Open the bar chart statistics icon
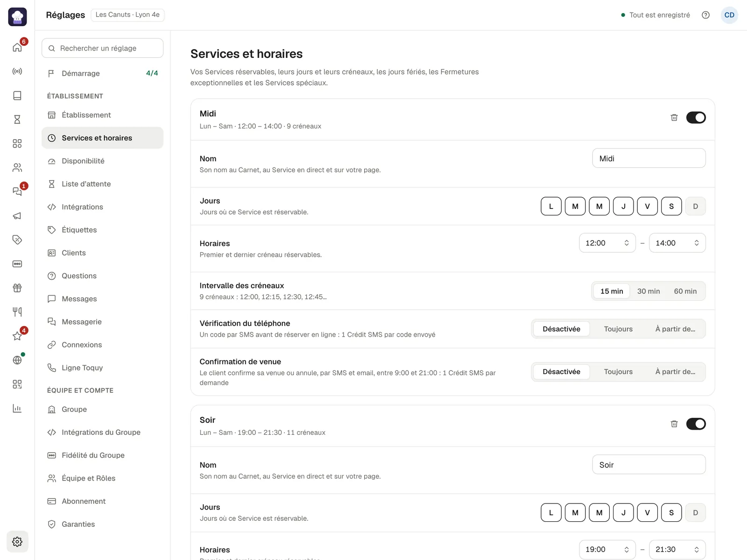This screenshot has width=747, height=560. coord(17,408)
